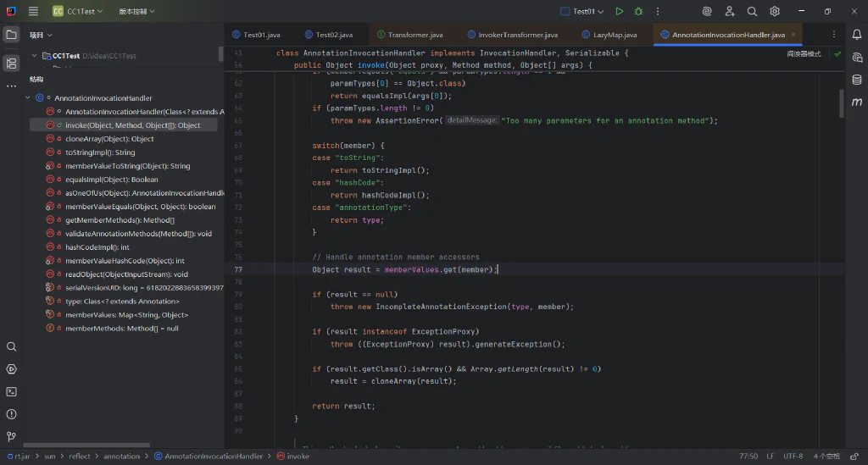Open Search Everywhere magnifier
Image resolution: width=868 pixels, height=465 pixels.
tap(752, 11)
